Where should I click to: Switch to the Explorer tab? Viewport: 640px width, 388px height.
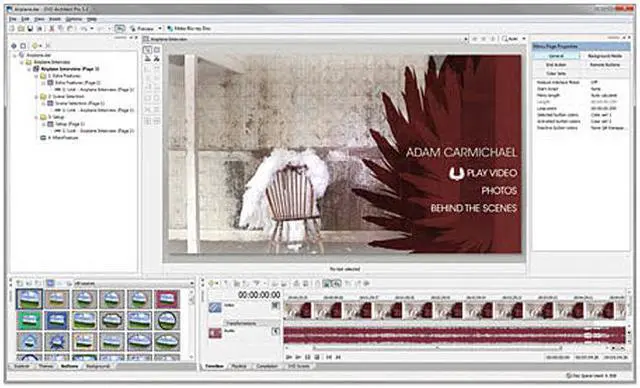click(x=22, y=366)
